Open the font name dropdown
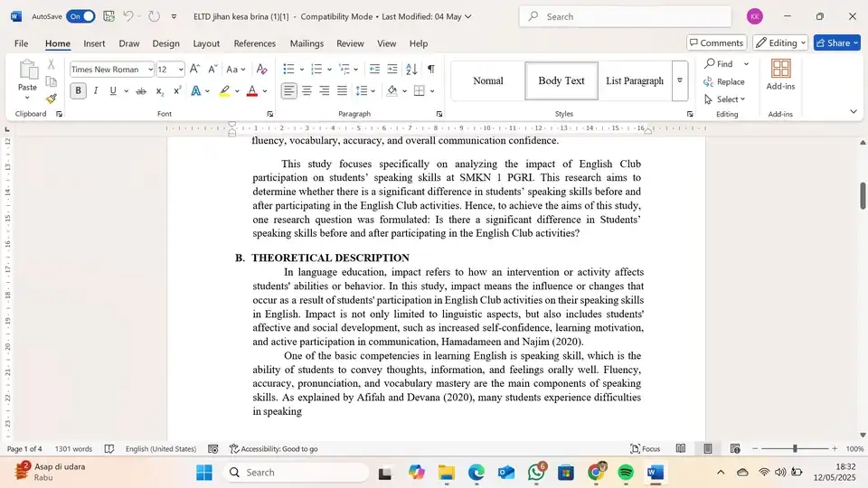Screen dimensions: 868x488 click(x=150, y=70)
